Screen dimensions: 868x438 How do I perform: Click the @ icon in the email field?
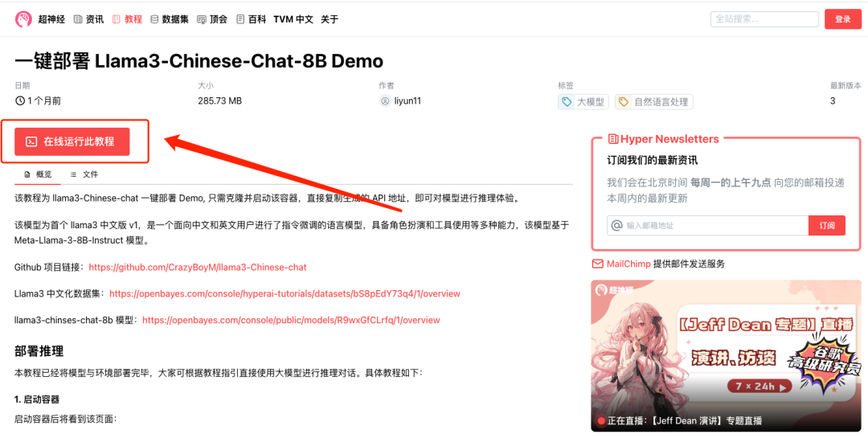click(616, 225)
